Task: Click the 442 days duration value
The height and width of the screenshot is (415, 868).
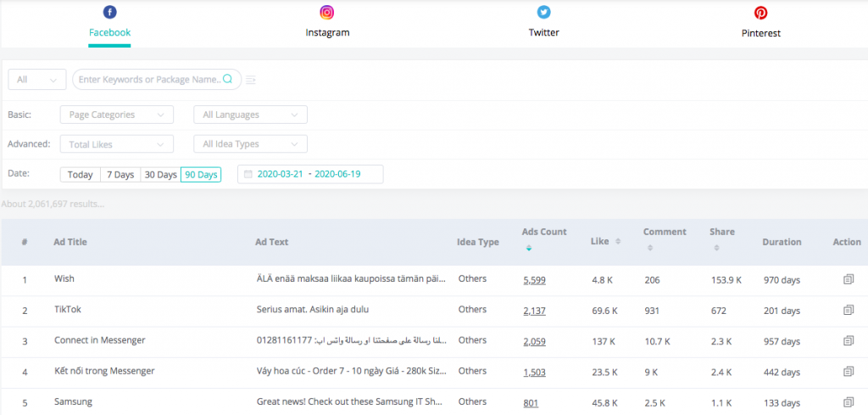Action: click(x=782, y=373)
